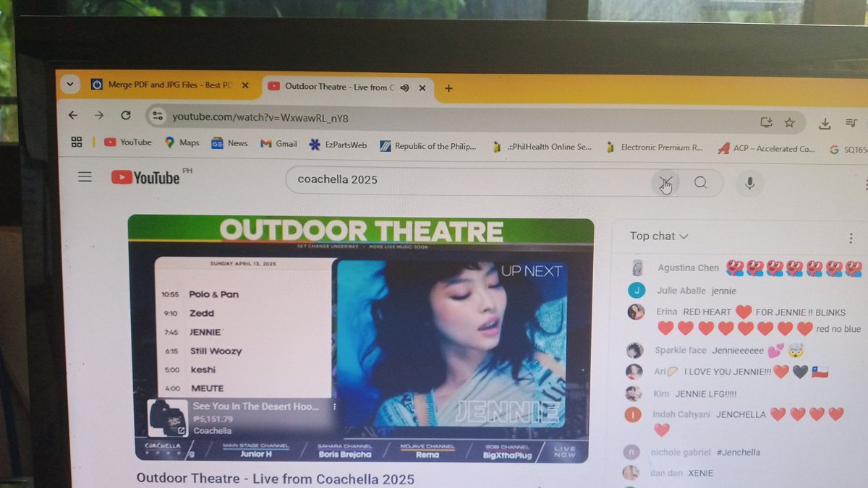Click the coachella 2025 search field
Viewport: 868px width, 488px height.
pos(470,181)
